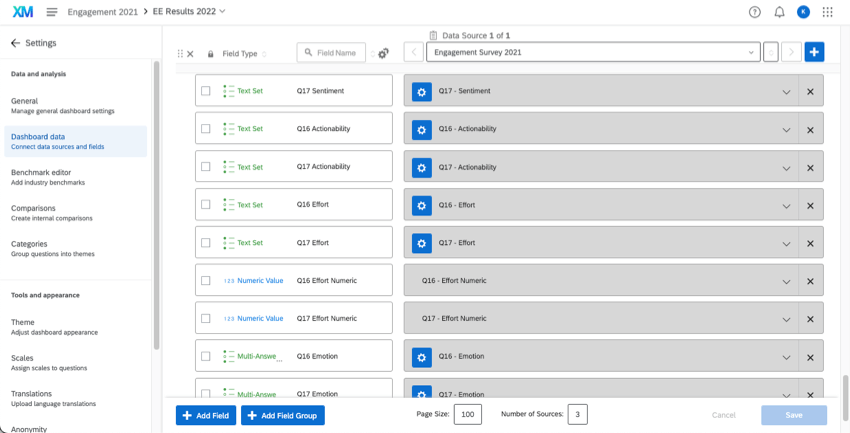Open the help question mark icon
The image size is (850, 433).
[x=755, y=12]
